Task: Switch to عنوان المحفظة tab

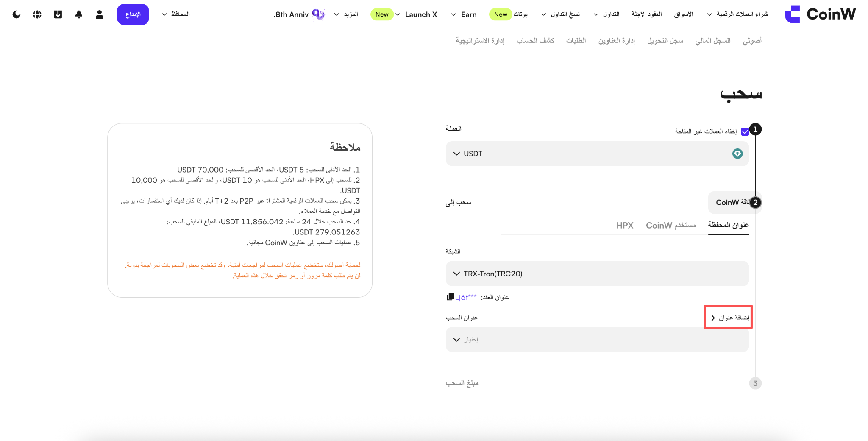Action: click(728, 225)
